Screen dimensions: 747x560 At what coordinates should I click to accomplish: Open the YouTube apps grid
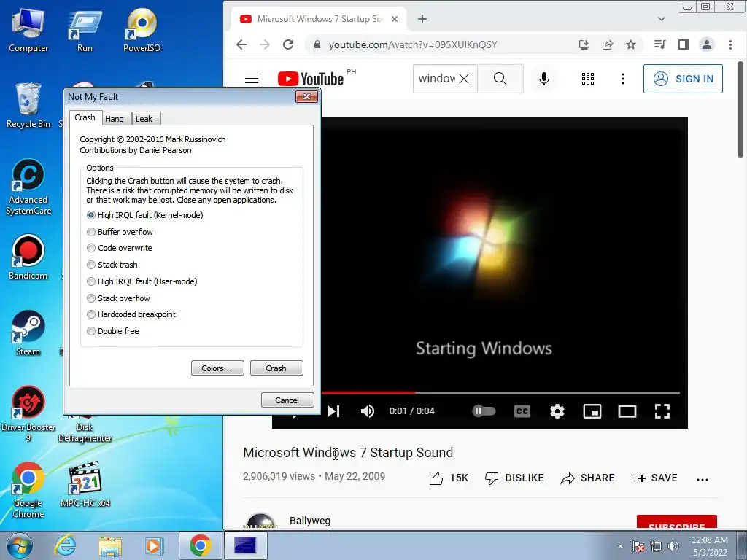click(x=587, y=79)
